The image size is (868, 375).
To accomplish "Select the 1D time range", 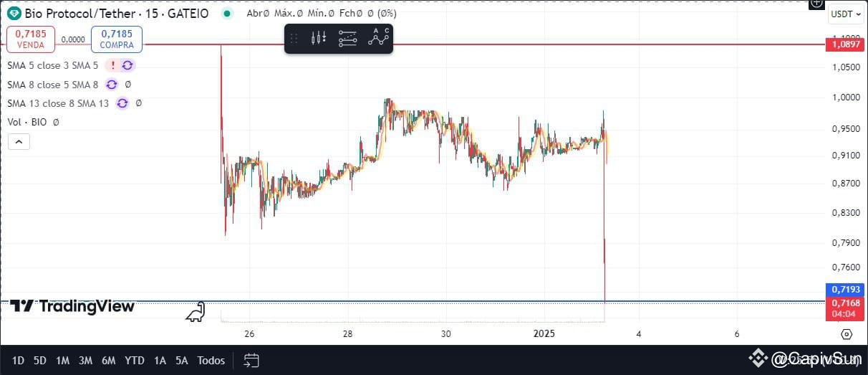I will pyautogui.click(x=18, y=361).
